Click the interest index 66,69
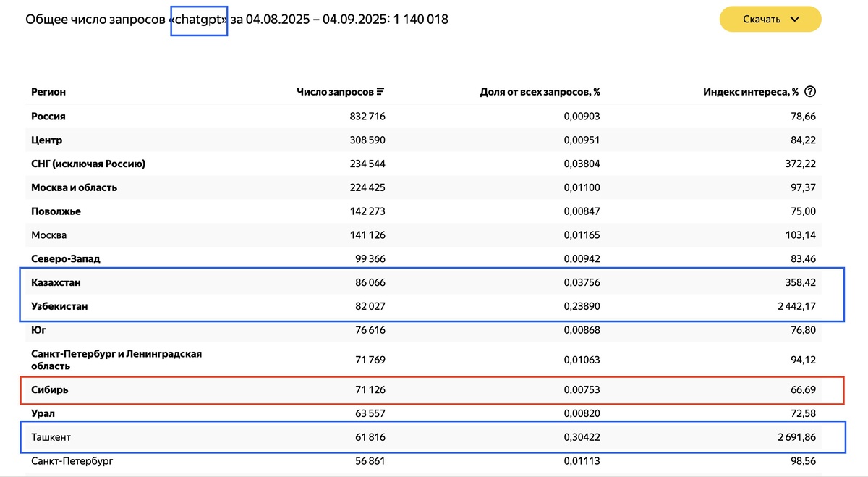Image resolution: width=868 pixels, height=477 pixels. [x=803, y=389]
